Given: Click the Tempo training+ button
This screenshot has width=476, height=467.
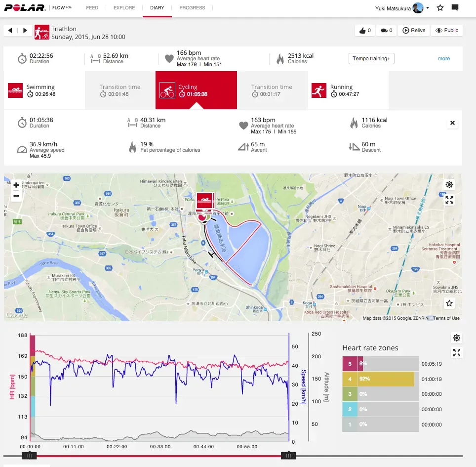Looking at the screenshot, I should tap(371, 58).
